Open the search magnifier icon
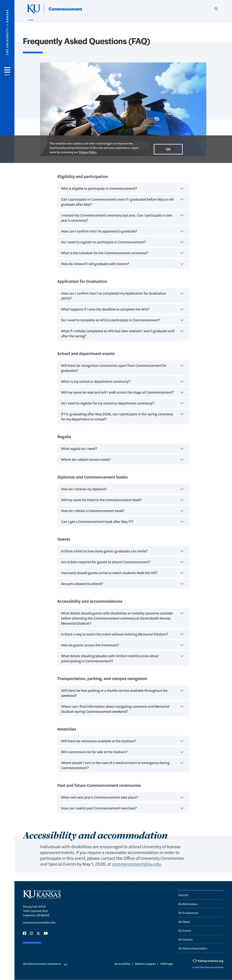This screenshot has width=232, height=980. pos(216,9)
